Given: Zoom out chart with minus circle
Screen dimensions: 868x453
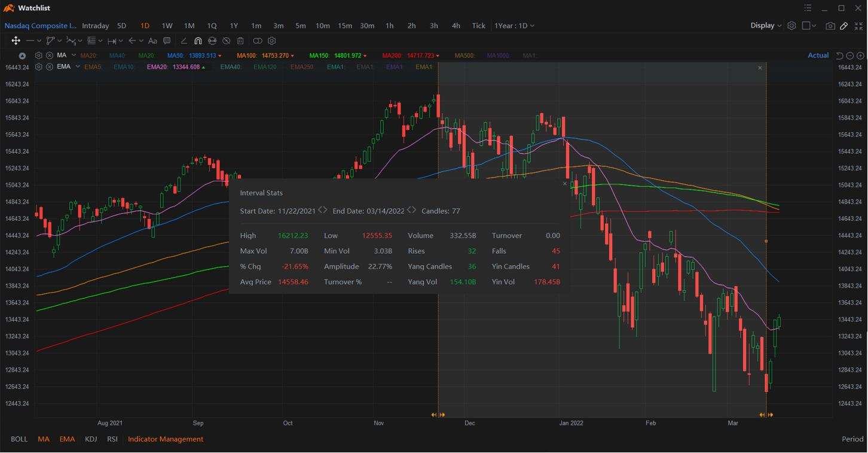Looking at the screenshot, I should coord(850,56).
